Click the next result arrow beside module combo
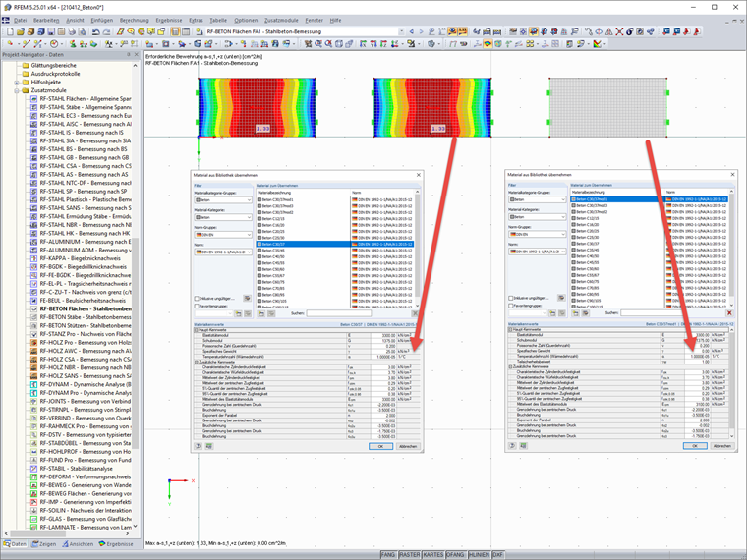 tap(421, 31)
